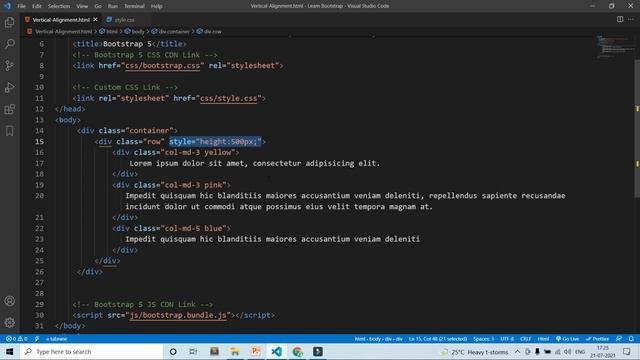This screenshot has width=640, height=360.
Task: Follow the css/bootstrap.css link in code
Action: click(x=162, y=66)
